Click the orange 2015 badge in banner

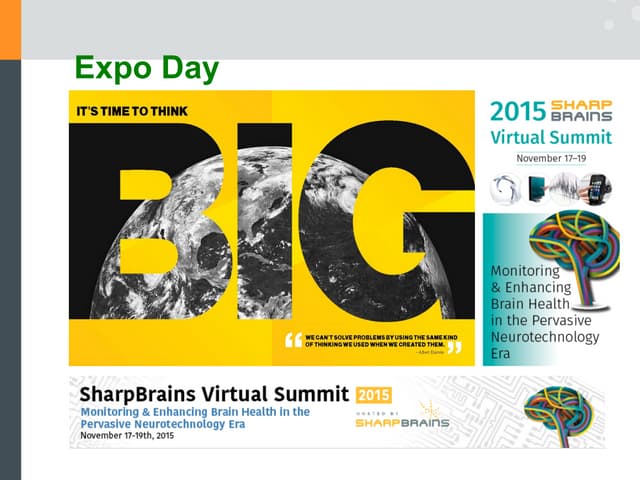pos(373,392)
